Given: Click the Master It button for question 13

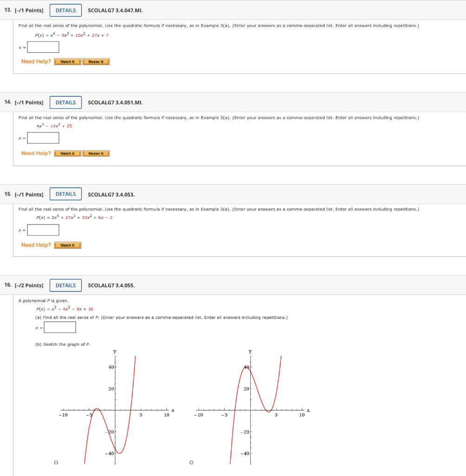Looking at the screenshot, I should pyautogui.click(x=96, y=61).
